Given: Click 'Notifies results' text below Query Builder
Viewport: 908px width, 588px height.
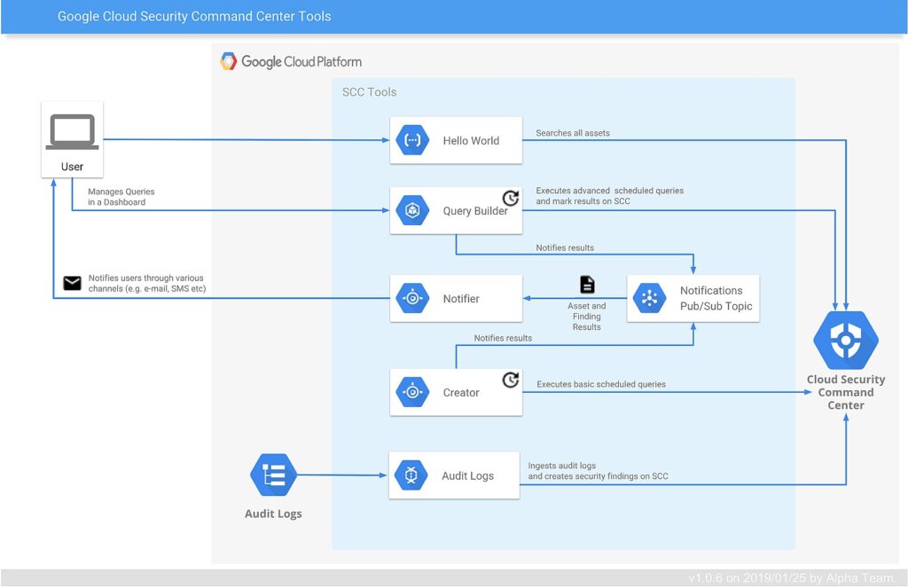Looking at the screenshot, I should point(565,247).
